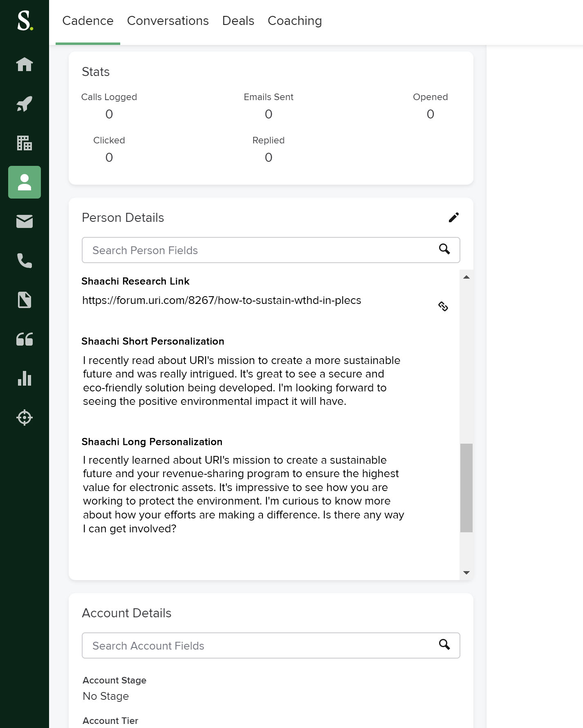The height and width of the screenshot is (728, 583).
Task: Switch to the Deals tab
Action: [x=238, y=21]
